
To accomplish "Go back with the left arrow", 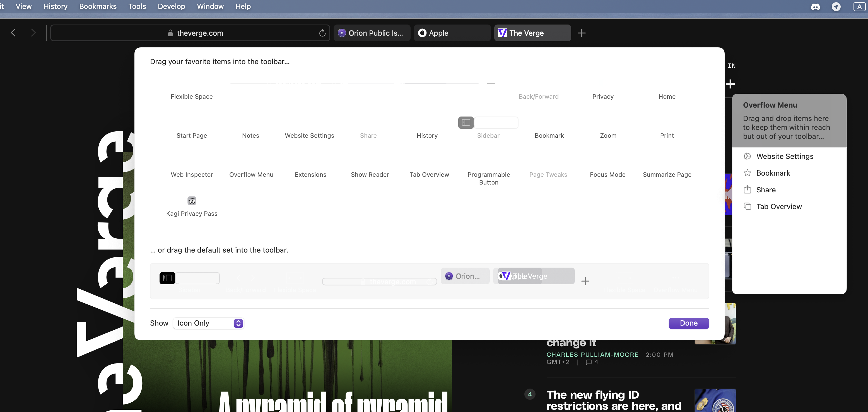I will [13, 33].
